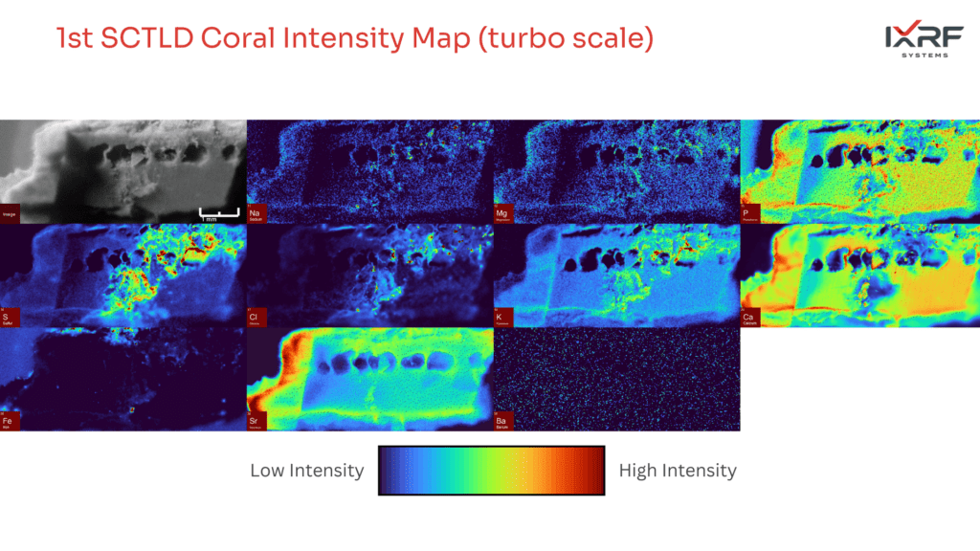Click the Ba element label badge

(x=503, y=421)
